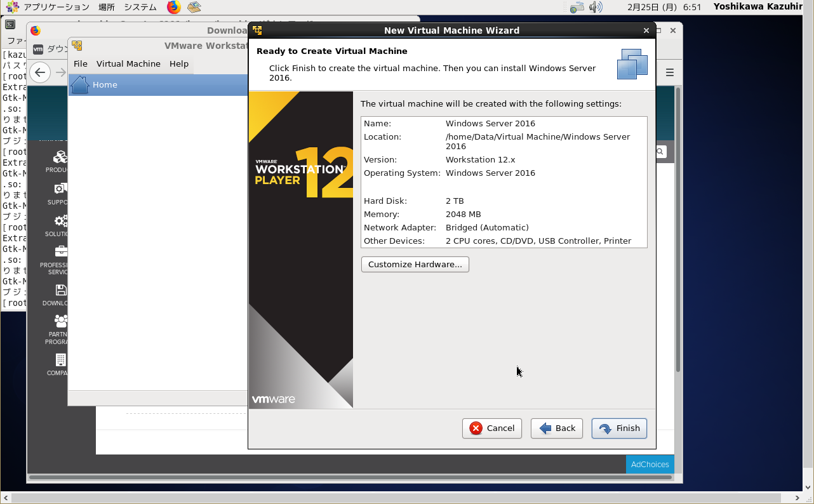Click the Downloads save icon in sidebar
The width and height of the screenshot is (814, 504).
point(60,290)
